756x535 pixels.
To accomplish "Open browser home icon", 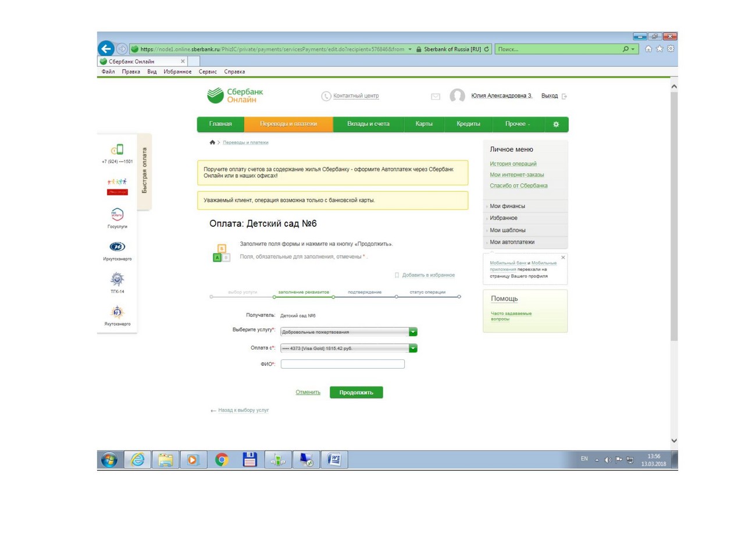I will pos(650,49).
